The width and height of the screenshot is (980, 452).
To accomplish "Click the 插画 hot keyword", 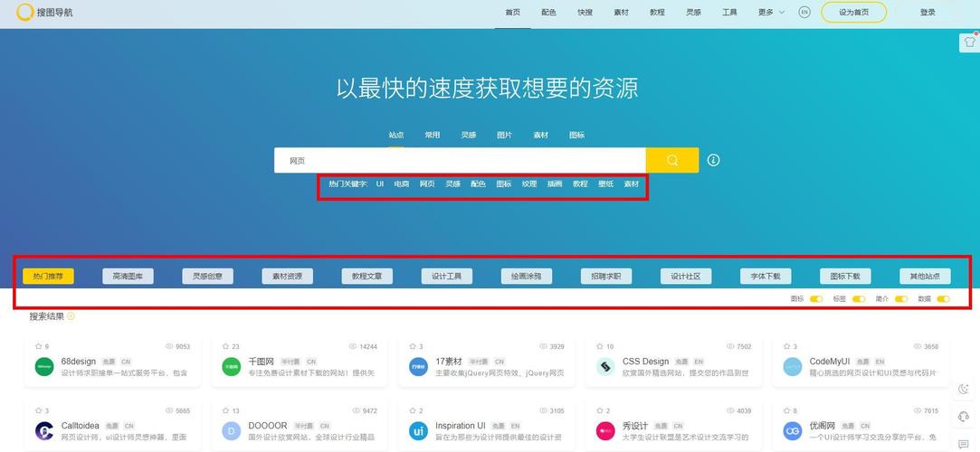I will 555,184.
